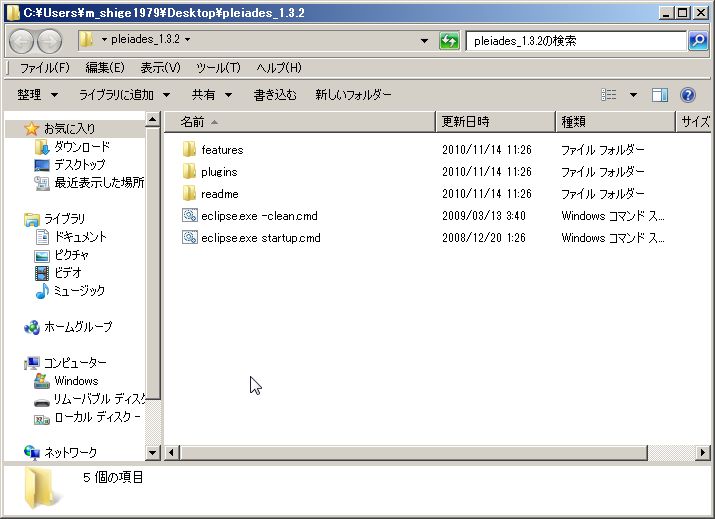The image size is (715, 519).
Task: Click sidebar scrollbar down arrow
Action: click(152, 452)
